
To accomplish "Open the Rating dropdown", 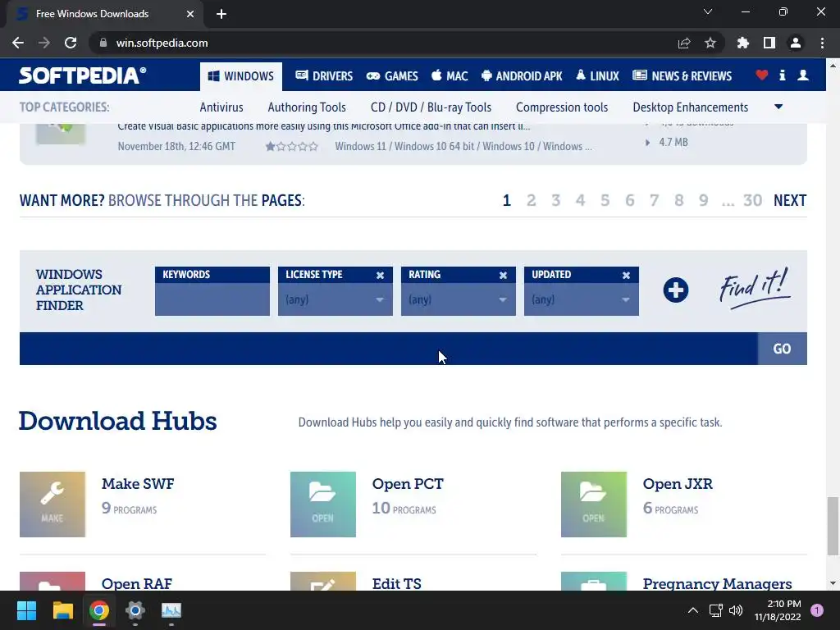I will coord(459,299).
